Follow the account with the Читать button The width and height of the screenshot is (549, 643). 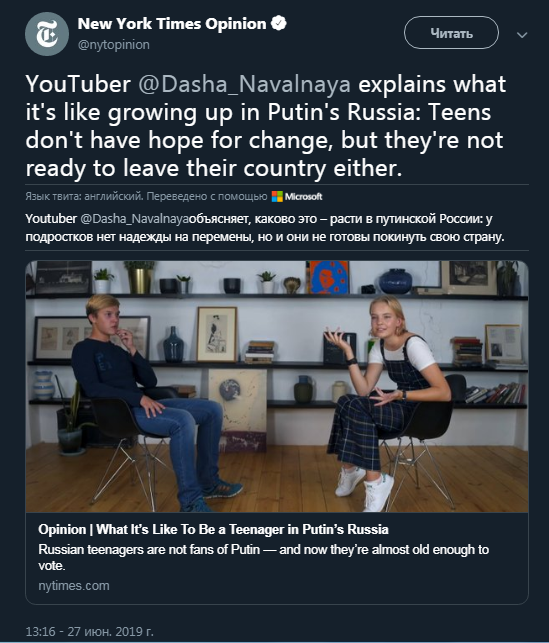click(451, 33)
